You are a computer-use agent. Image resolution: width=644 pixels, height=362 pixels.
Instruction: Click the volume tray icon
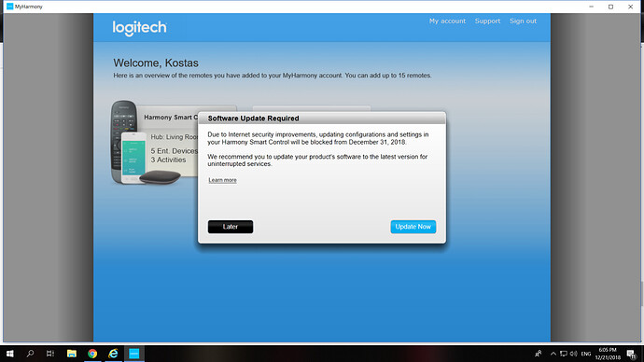click(x=574, y=354)
